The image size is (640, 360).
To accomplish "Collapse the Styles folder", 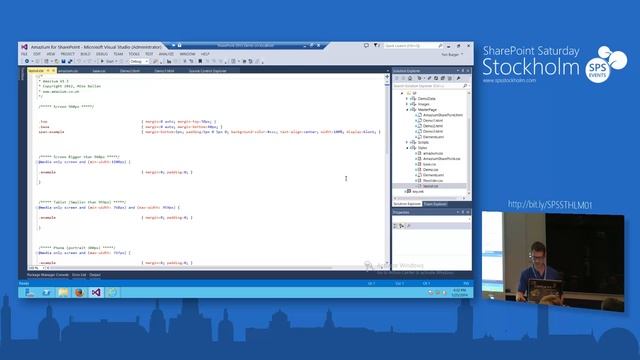I will (407, 148).
